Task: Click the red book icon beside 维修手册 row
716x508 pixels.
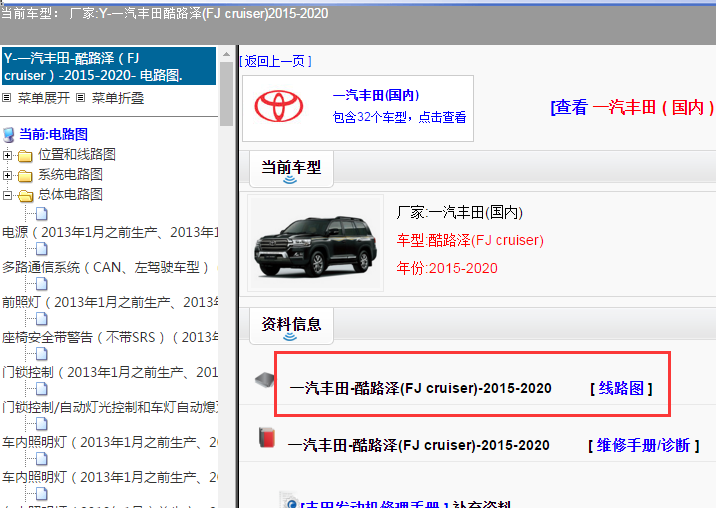Action: click(267, 437)
